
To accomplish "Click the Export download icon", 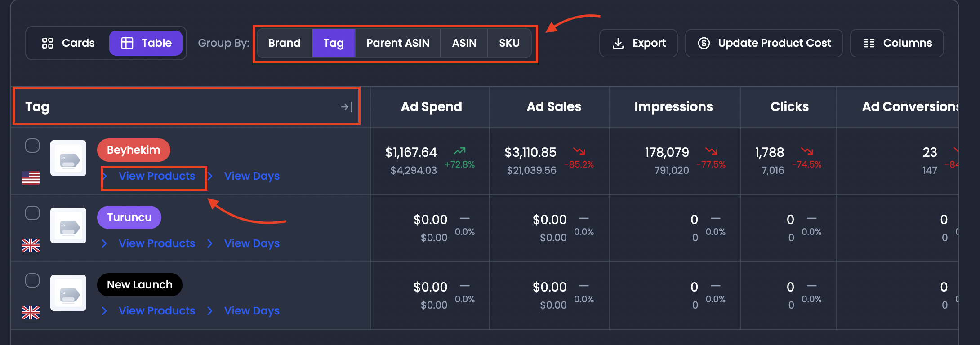I will pyautogui.click(x=618, y=43).
